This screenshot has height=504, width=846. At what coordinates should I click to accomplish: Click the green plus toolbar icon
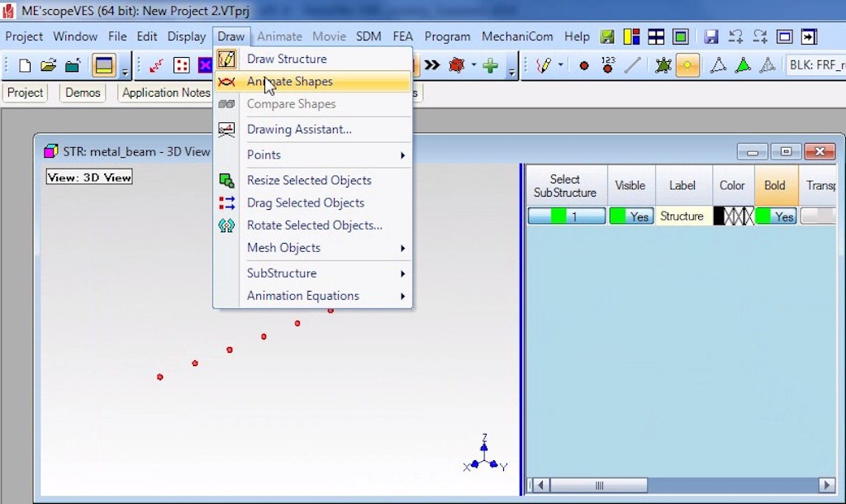pos(490,66)
